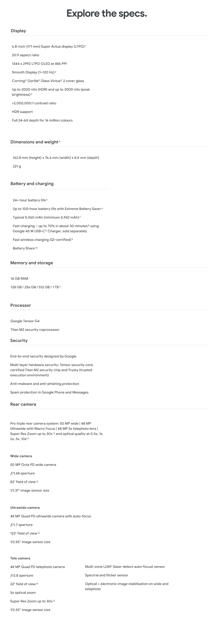Open footnote 9 beside Fast wireless charging
The height and width of the screenshot is (644, 215).
tap(72, 239)
